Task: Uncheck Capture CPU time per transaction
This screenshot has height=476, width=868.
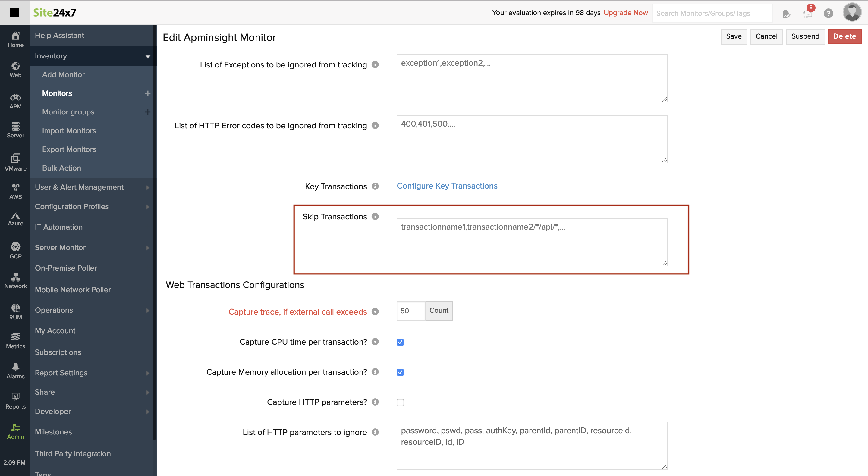Action: click(400, 342)
